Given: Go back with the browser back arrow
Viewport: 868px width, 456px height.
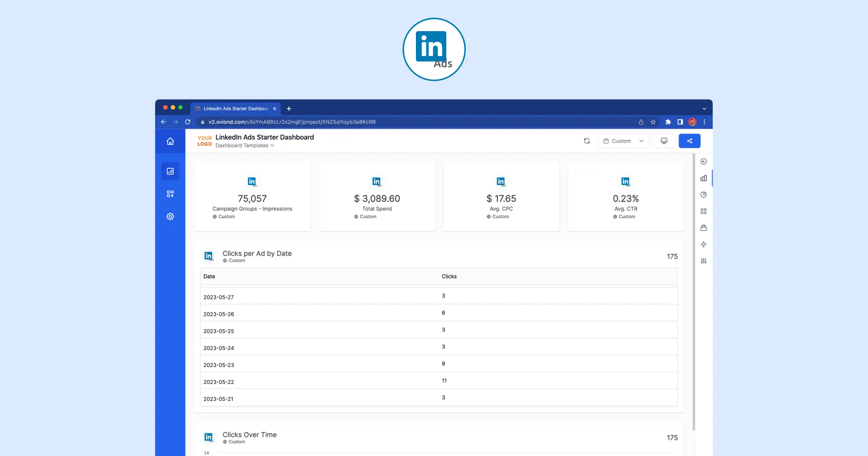Looking at the screenshot, I should (163, 122).
